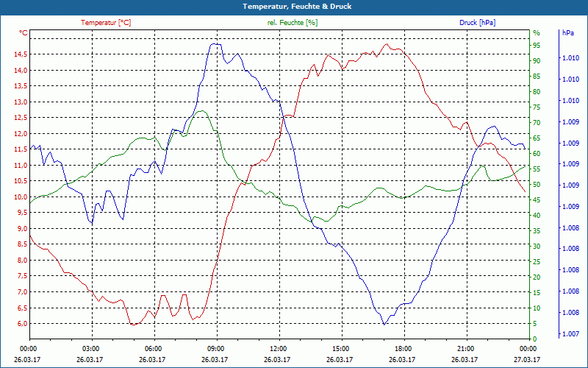Image resolution: width=588 pixels, height=368 pixels.
Task: Click the 10,0 tick on temperature axis
Action: (21, 197)
